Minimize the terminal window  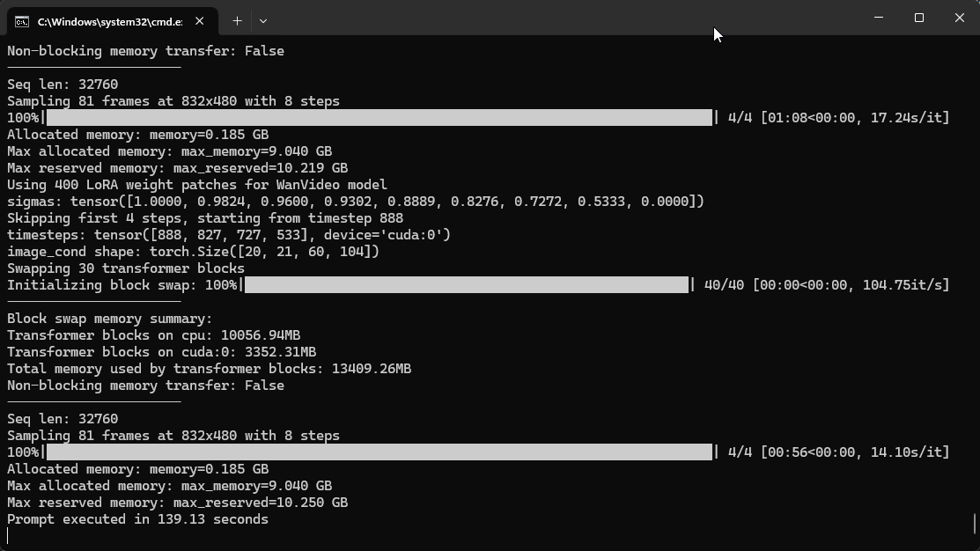879,18
